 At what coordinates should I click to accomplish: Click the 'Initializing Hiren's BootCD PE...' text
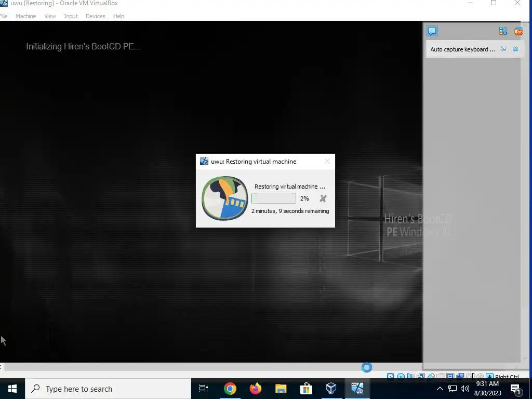pos(83,46)
